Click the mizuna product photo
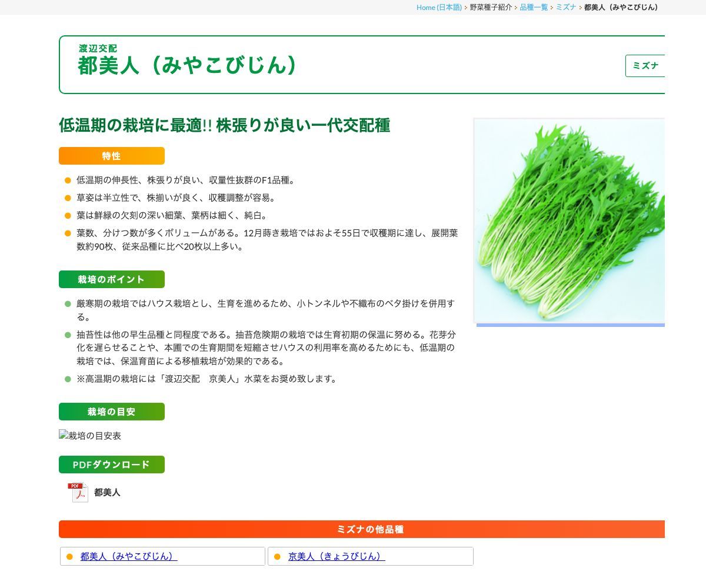The image size is (706, 588). [x=569, y=220]
